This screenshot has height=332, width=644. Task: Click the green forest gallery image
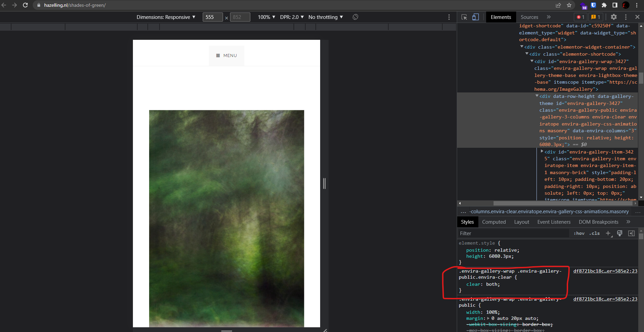pyautogui.click(x=226, y=219)
